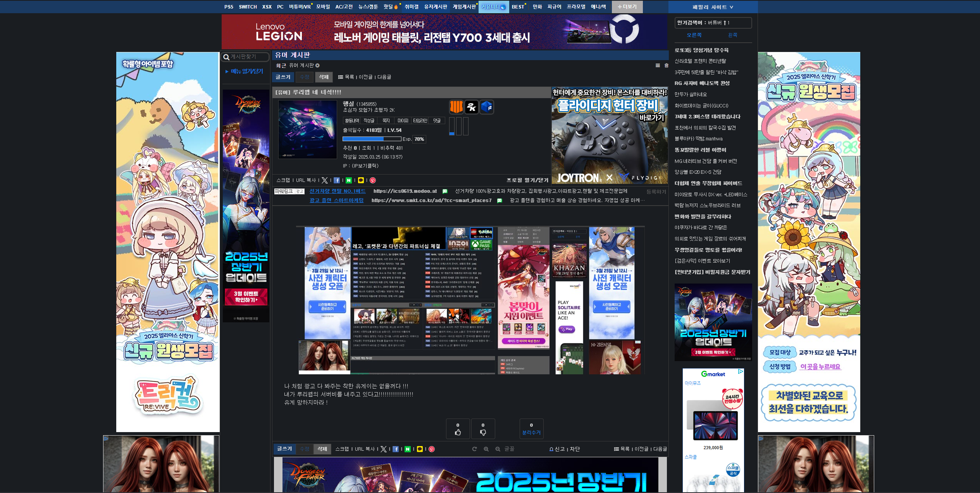The image size is (980, 493).
Task: Click the trash icon beside recent boards
Action: coord(667,66)
